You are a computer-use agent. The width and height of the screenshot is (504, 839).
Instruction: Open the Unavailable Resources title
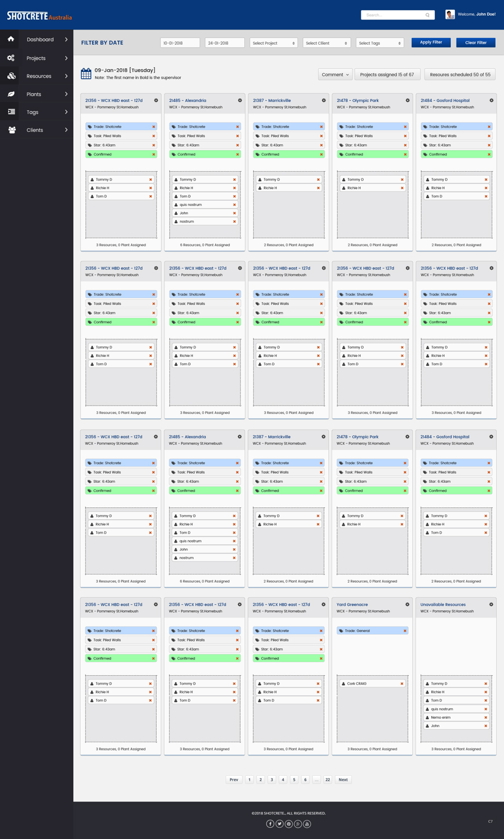[x=443, y=605]
